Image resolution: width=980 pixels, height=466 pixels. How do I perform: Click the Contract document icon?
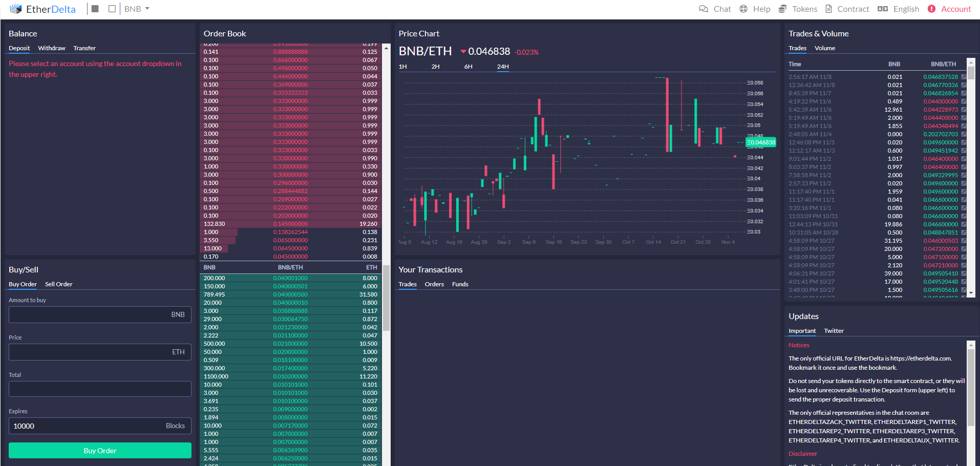pyautogui.click(x=828, y=9)
